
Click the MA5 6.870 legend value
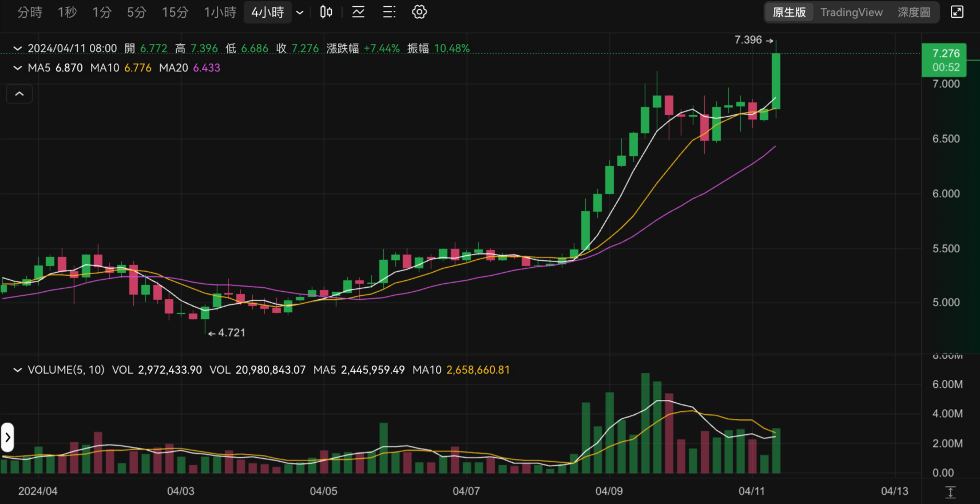click(x=55, y=68)
